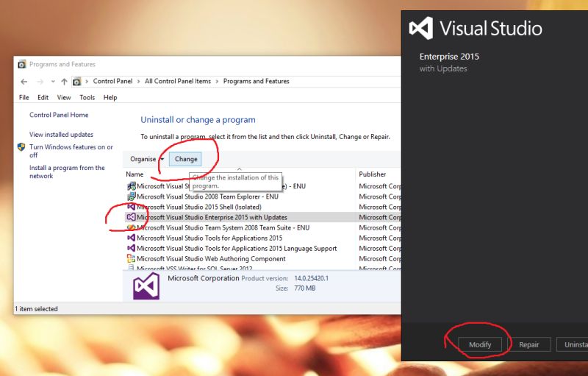Click large Visual Studio logo in details pane
588x376 pixels.
pos(146,286)
